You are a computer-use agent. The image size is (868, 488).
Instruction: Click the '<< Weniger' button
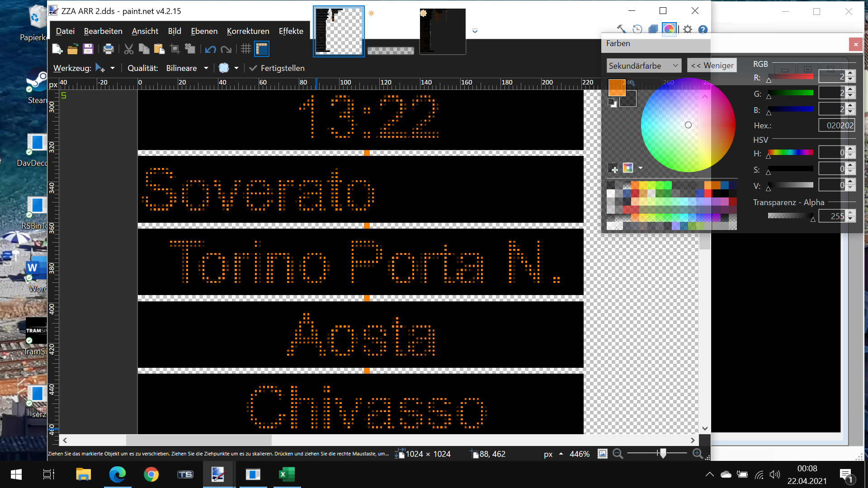pos(712,66)
